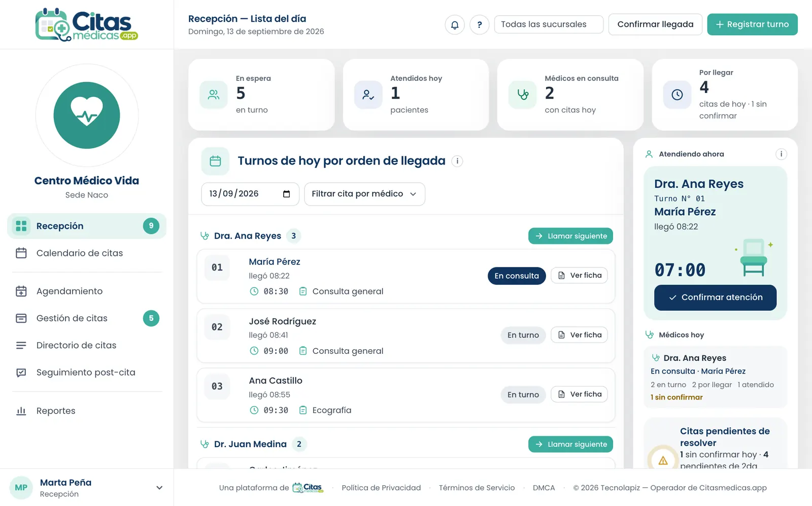
Task: Click the 13/09/2026 date field
Action: (x=250, y=194)
